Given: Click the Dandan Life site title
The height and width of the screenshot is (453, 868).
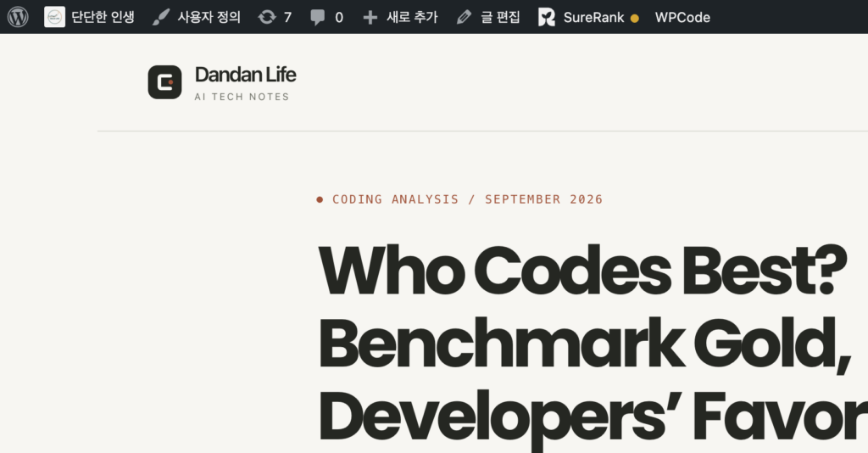Looking at the screenshot, I should coord(245,74).
